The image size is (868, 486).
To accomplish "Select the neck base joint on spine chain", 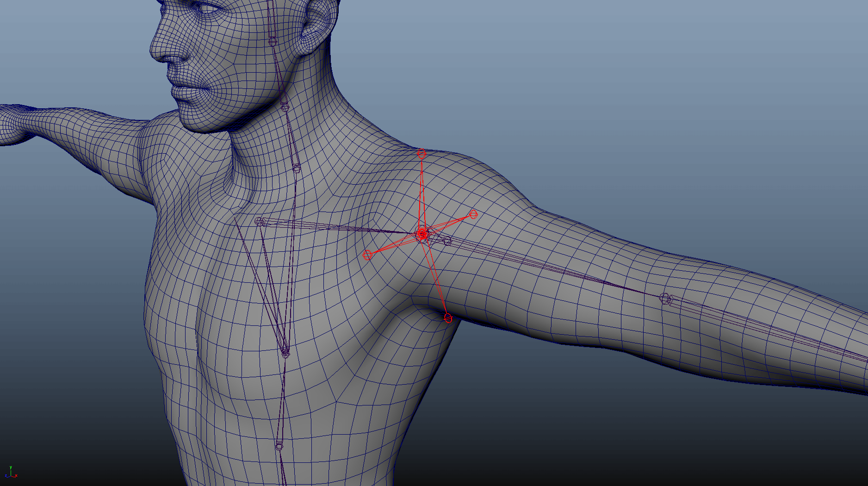I will click(297, 168).
